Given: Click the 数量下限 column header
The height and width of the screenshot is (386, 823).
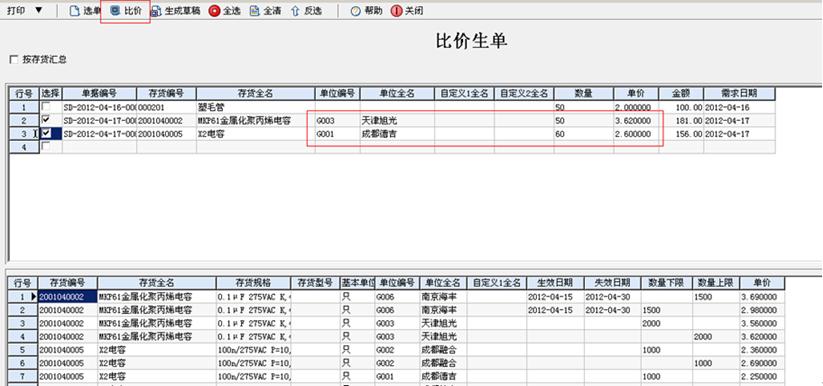Looking at the screenshot, I should (x=667, y=283).
